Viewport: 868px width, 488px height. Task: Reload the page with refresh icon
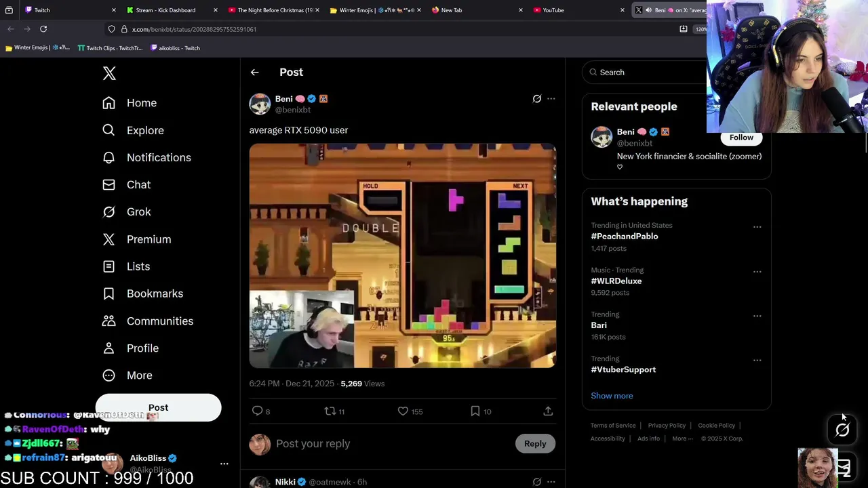pos(43,29)
